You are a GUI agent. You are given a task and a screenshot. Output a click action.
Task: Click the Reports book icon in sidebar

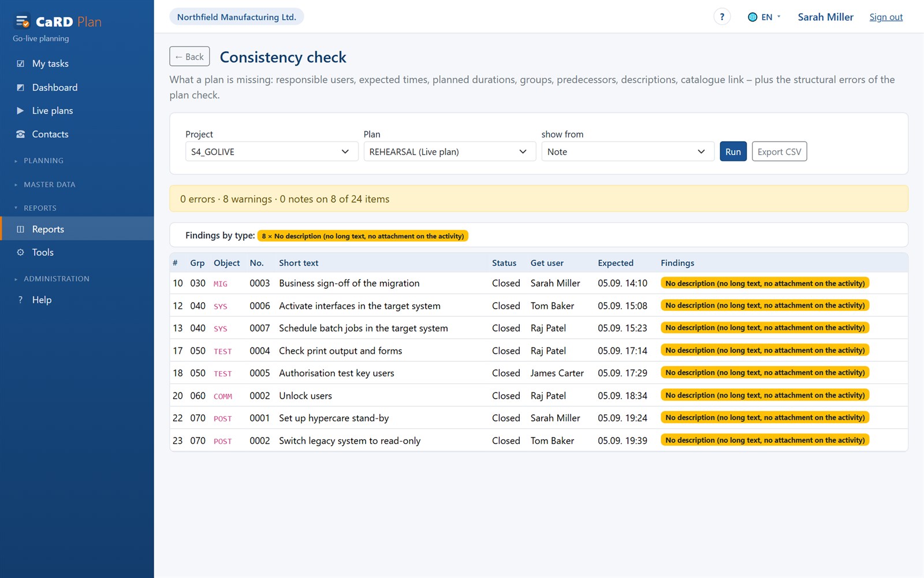click(21, 229)
